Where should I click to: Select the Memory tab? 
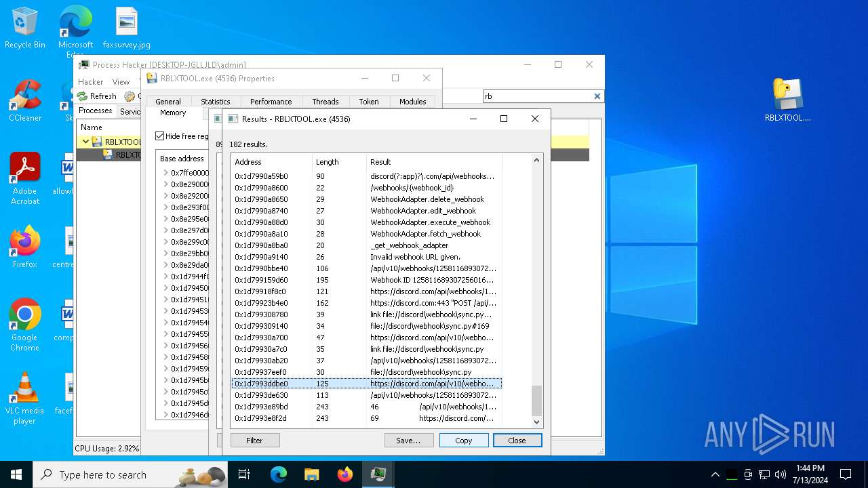pyautogui.click(x=173, y=113)
